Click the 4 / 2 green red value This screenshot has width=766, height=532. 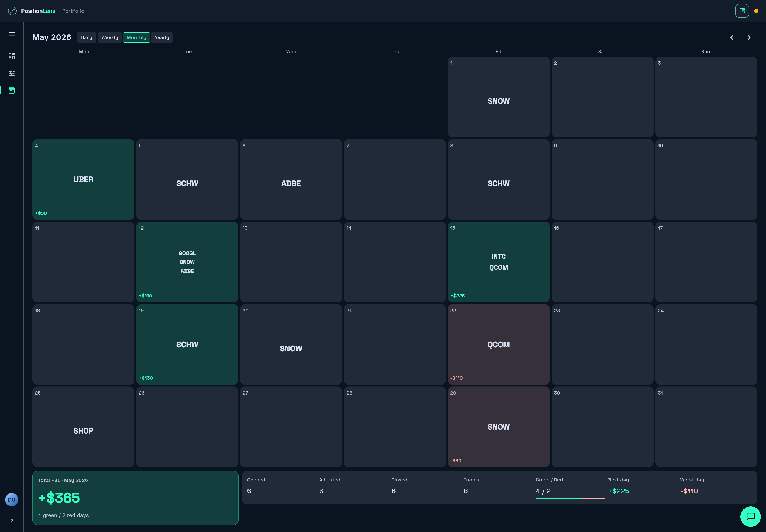[x=543, y=491]
